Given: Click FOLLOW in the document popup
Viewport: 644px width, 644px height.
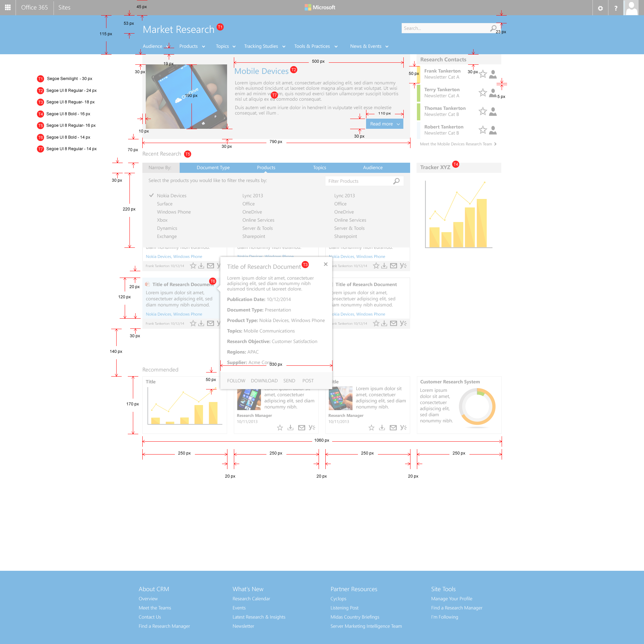Looking at the screenshot, I should (x=236, y=381).
